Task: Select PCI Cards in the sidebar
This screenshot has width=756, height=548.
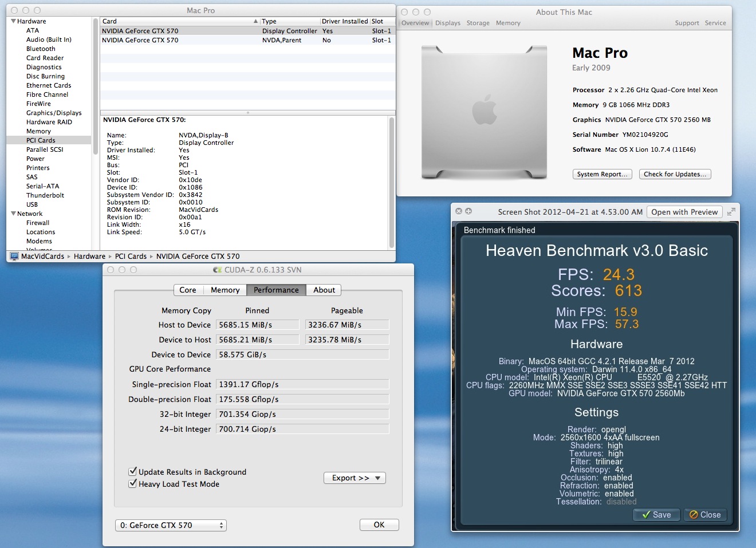Action: 41,140
